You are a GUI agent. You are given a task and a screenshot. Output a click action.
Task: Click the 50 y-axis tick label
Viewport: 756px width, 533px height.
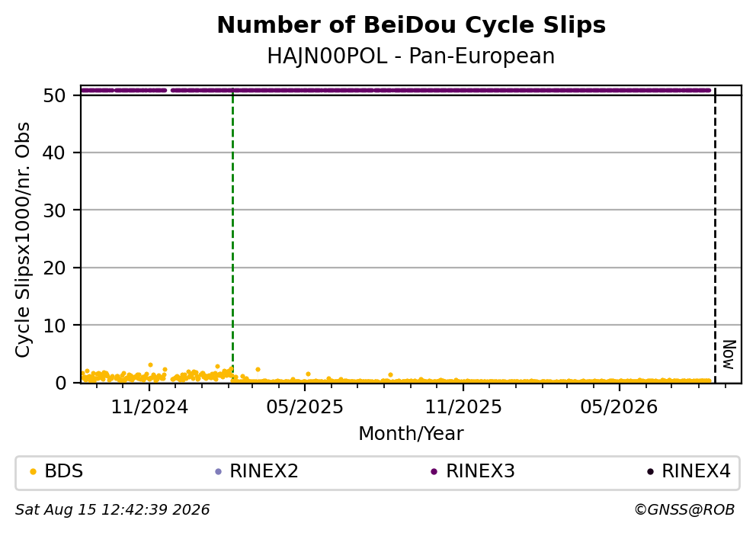(x=54, y=95)
